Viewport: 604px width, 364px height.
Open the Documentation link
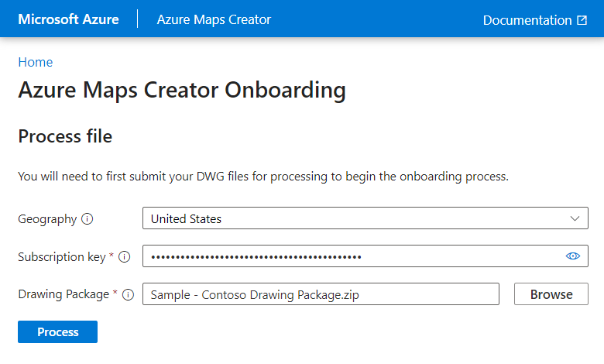pos(527,20)
